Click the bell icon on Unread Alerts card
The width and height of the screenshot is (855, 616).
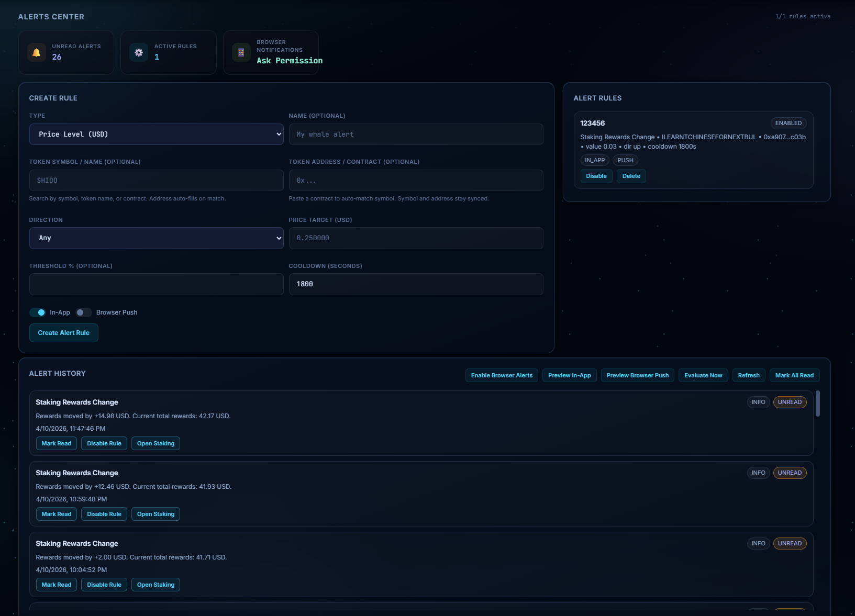[x=36, y=52]
